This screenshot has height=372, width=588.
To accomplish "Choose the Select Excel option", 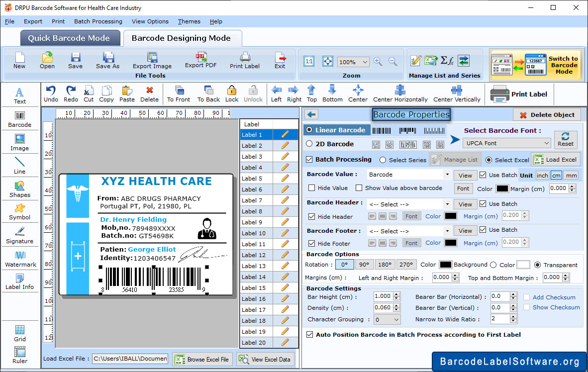I will click(x=489, y=160).
